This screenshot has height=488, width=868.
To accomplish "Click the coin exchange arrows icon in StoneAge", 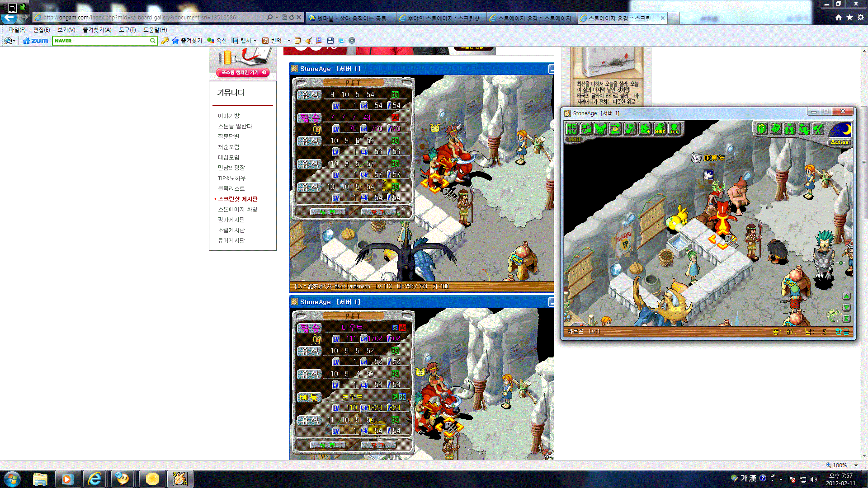I will pos(615,129).
